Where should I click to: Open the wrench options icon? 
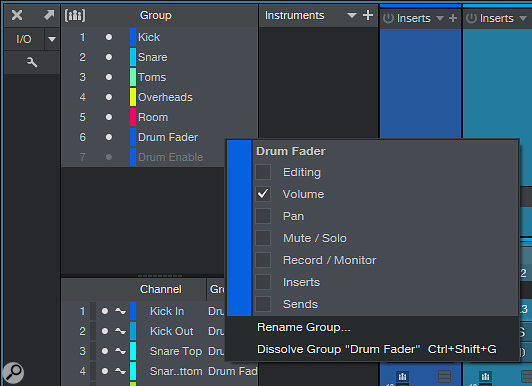tap(32, 62)
